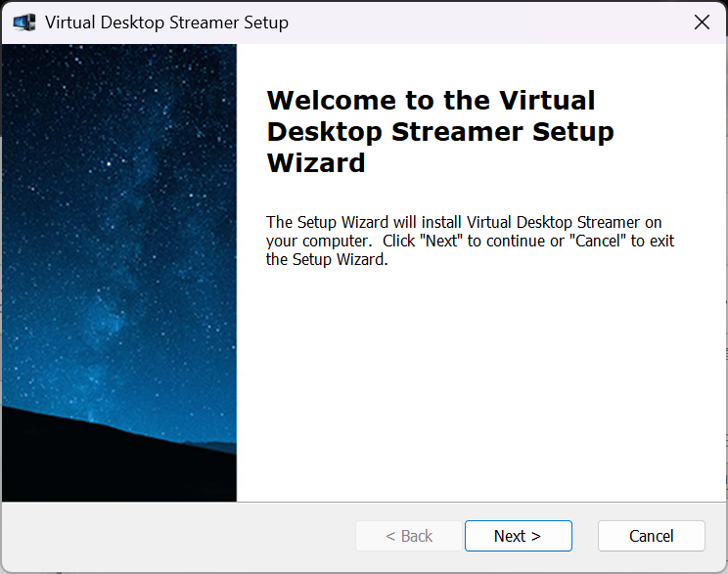
Task: Click the Virtual Desktop Streamer title bar icon
Action: (24, 22)
